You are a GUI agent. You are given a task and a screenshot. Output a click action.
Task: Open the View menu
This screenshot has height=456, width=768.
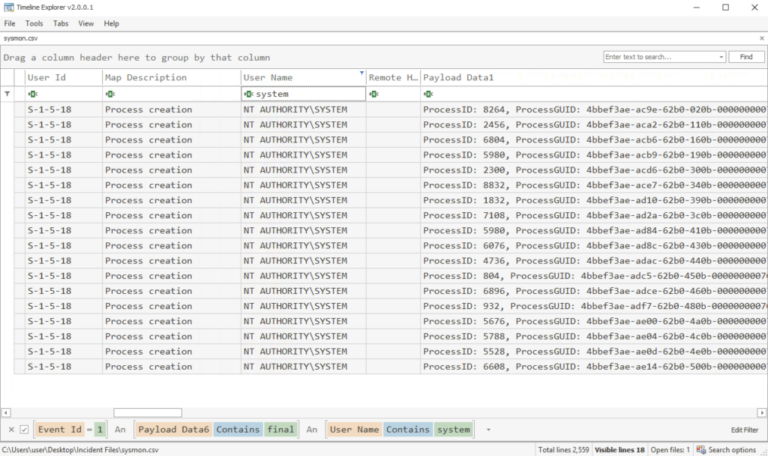[x=86, y=23]
